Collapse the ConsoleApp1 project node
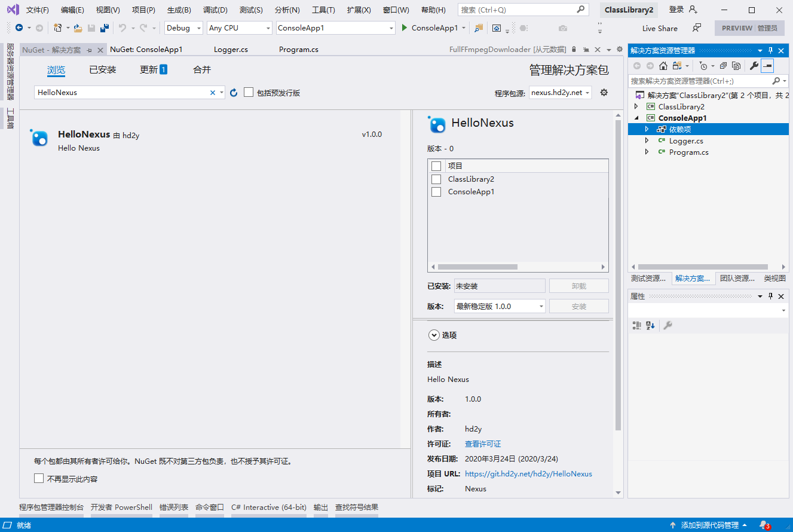The width and height of the screenshot is (793, 532). click(x=636, y=118)
